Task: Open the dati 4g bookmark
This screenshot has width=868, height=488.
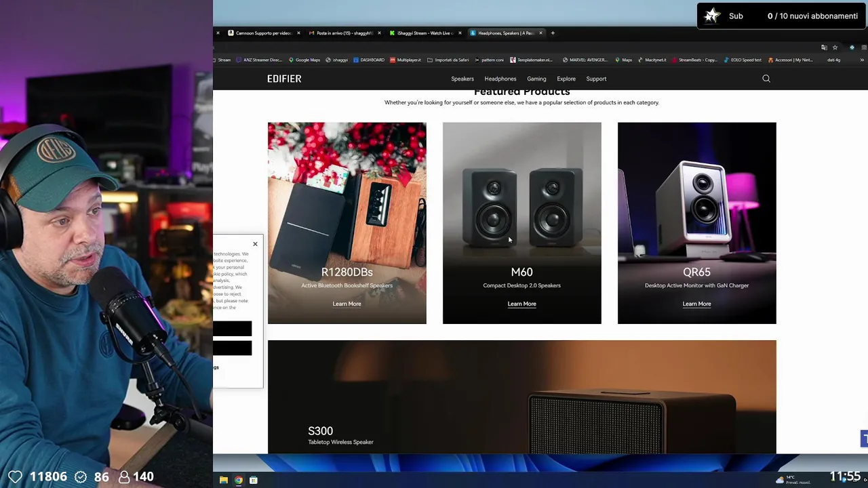Action: tap(833, 60)
